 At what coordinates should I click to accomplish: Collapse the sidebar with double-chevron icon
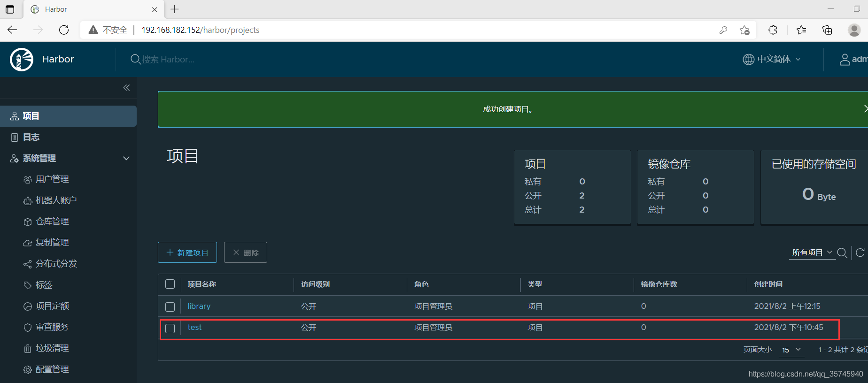(x=126, y=88)
